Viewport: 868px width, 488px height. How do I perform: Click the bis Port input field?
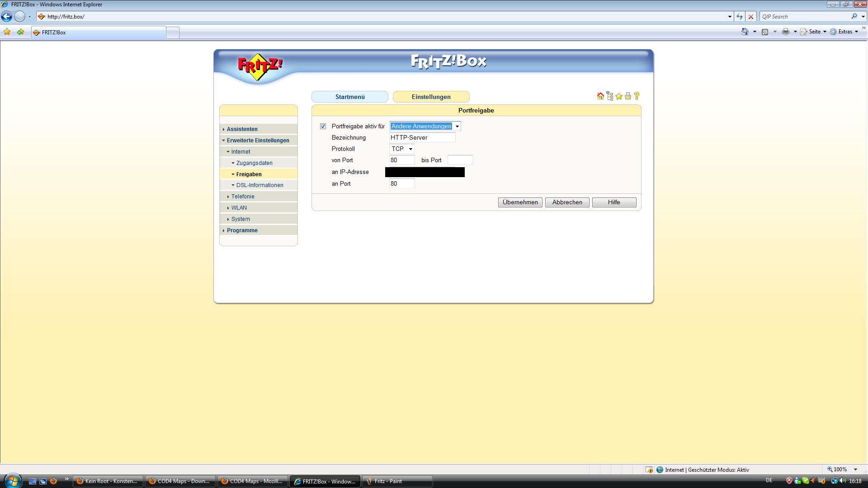pyautogui.click(x=460, y=160)
